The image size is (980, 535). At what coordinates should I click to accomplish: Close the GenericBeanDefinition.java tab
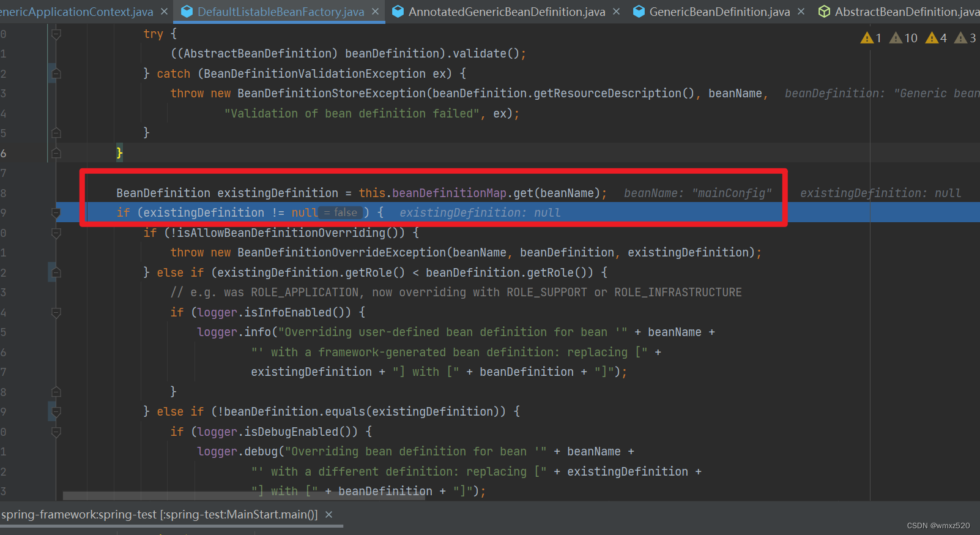pyautogui.click(x=801, y=12)
